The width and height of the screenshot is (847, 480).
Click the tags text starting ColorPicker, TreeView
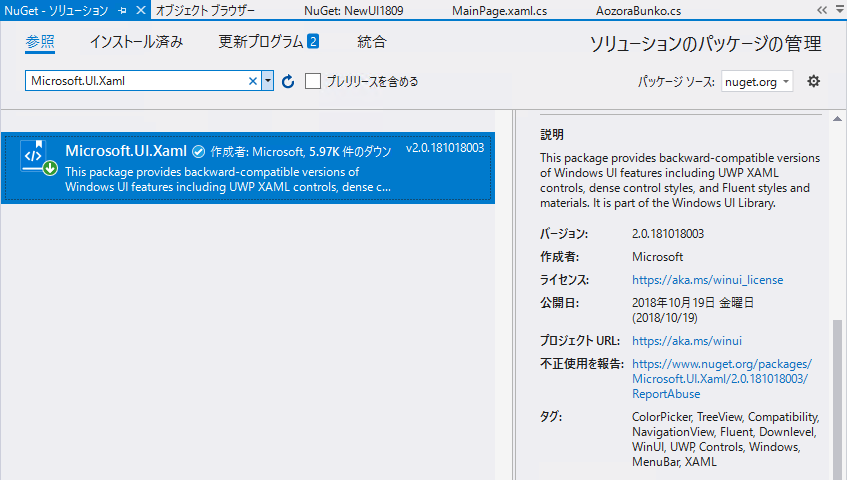(x=725, y=439)
